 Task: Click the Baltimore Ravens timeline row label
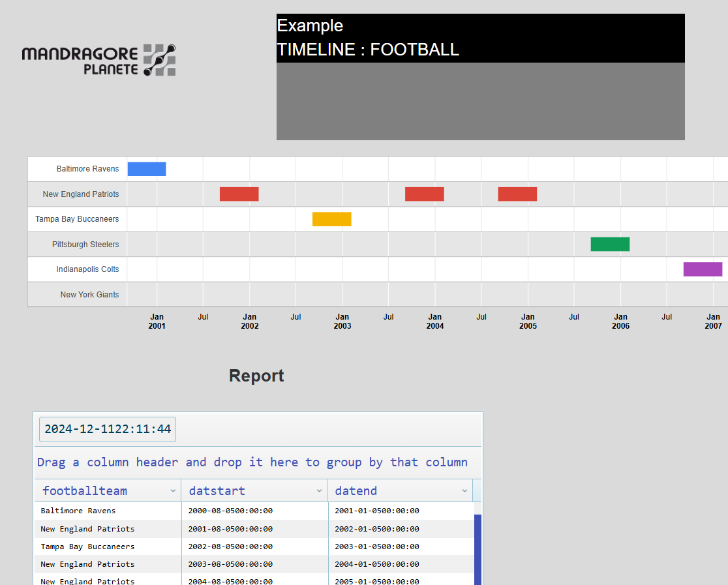click(88, 169)
